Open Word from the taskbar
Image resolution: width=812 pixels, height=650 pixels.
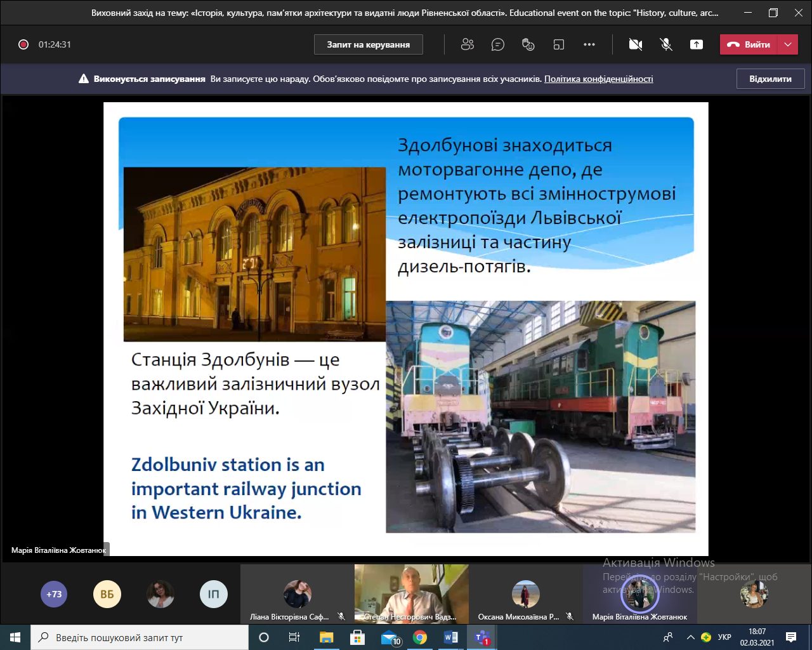[450, 637]
